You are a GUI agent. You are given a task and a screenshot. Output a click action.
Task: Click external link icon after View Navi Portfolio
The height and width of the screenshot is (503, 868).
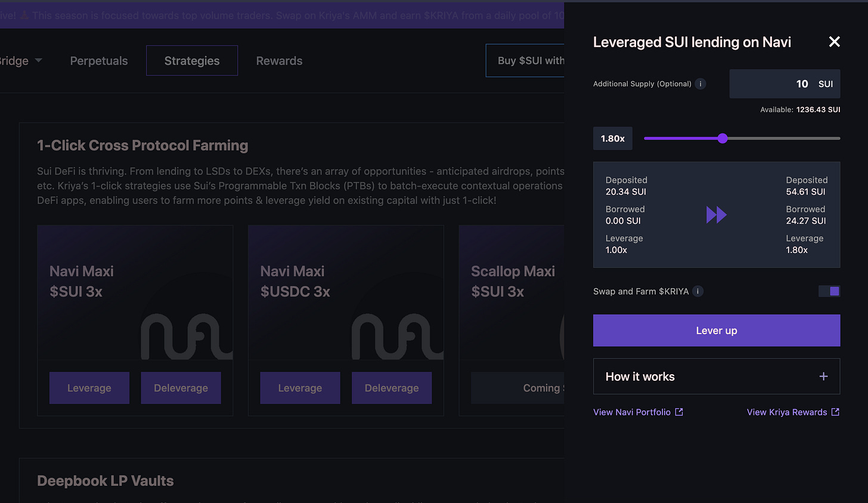pos(678,412)
